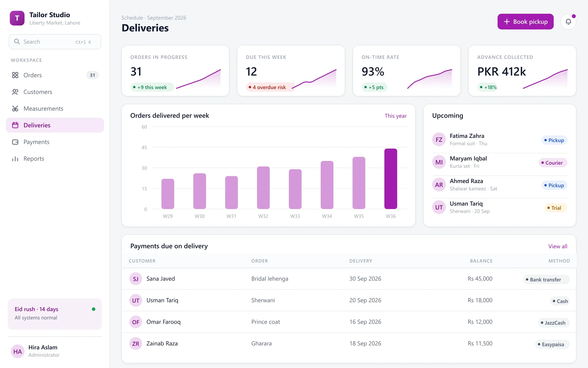The image size is (588, 368).
Task: Click the View all link
Action: [x=558, y=246]
